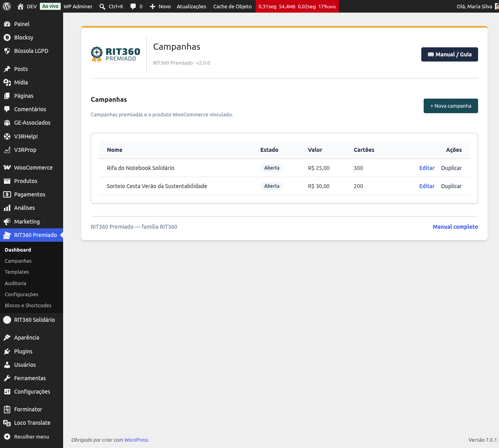Click the Posts pin icon
This screenshot has height=448, width=499.
click(x=7, y=69)
